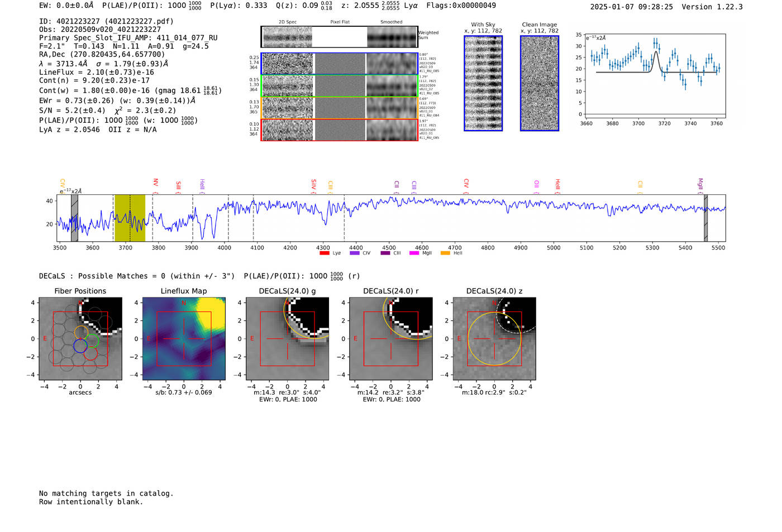Click the 'Flags:0x00000049' header text
Screen dimensions: 782x532
(461, 6)
